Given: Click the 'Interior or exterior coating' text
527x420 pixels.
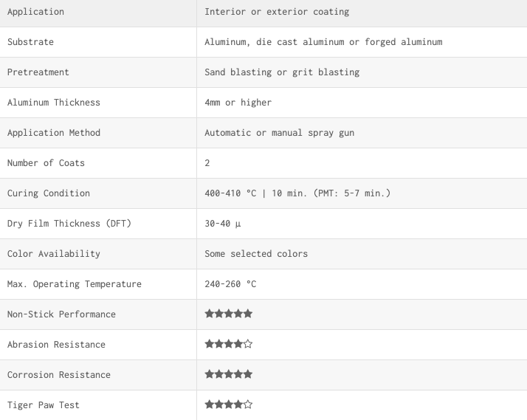Looking at the screenshot, I should coord(277,12).
